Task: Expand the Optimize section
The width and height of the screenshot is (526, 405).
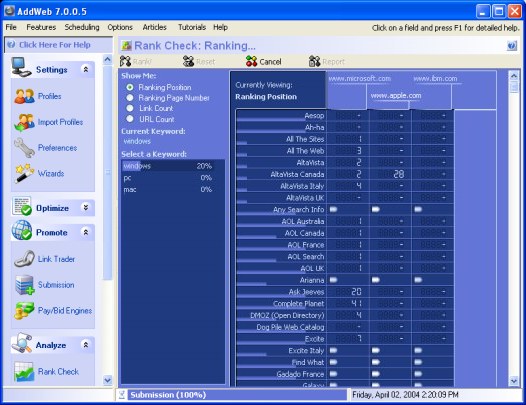Action: click(x=86, y=207)
